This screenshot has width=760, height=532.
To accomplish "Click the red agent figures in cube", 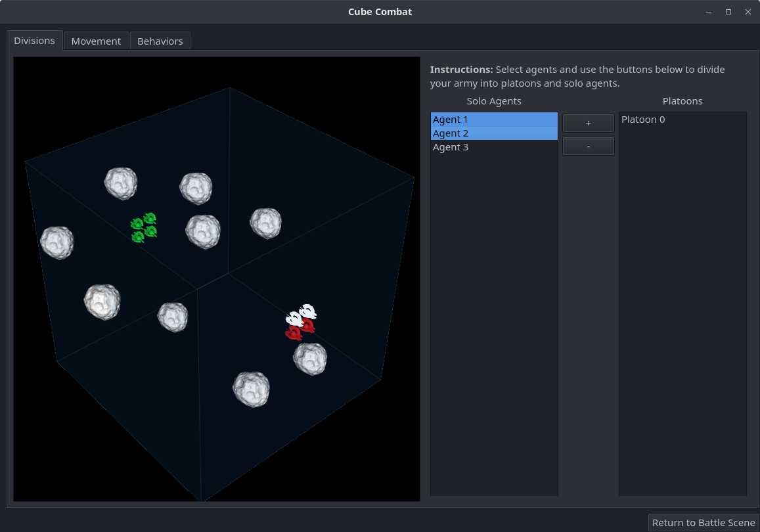I will 300,330.
